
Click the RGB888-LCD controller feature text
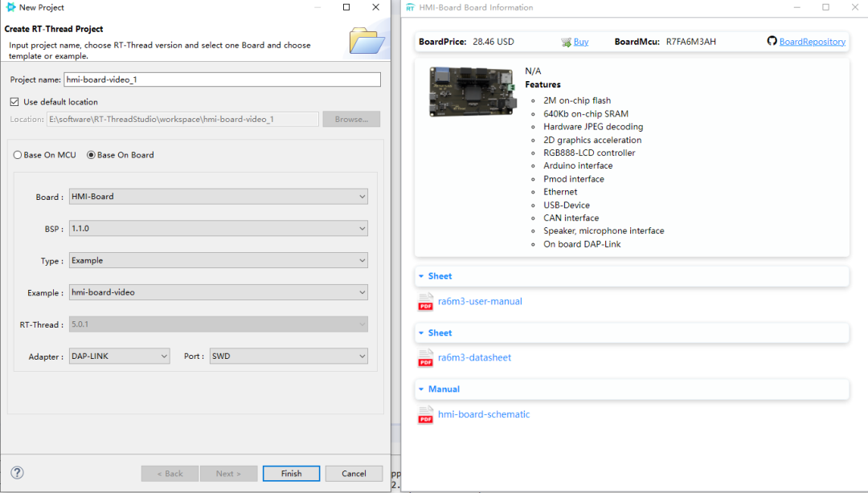click(x=589, y=153)
